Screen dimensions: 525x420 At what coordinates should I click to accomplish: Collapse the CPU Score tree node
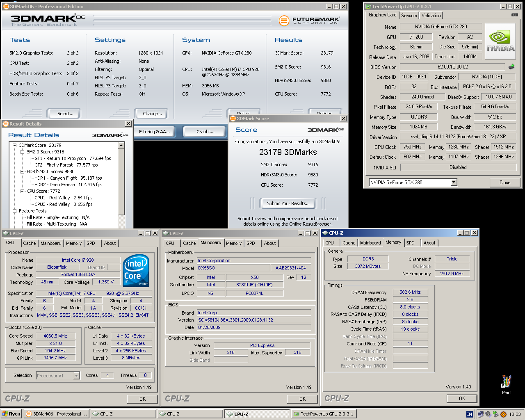pos(23,191)
